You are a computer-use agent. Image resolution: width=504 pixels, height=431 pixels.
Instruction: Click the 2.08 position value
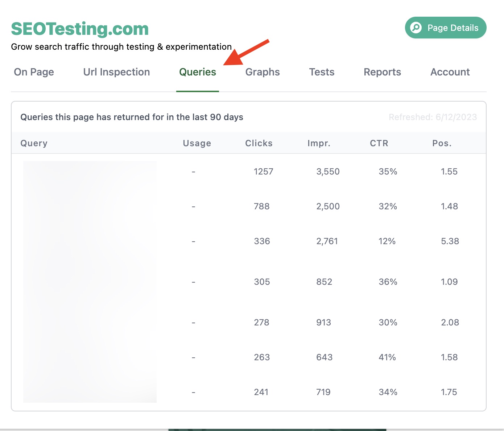point(450,323)
